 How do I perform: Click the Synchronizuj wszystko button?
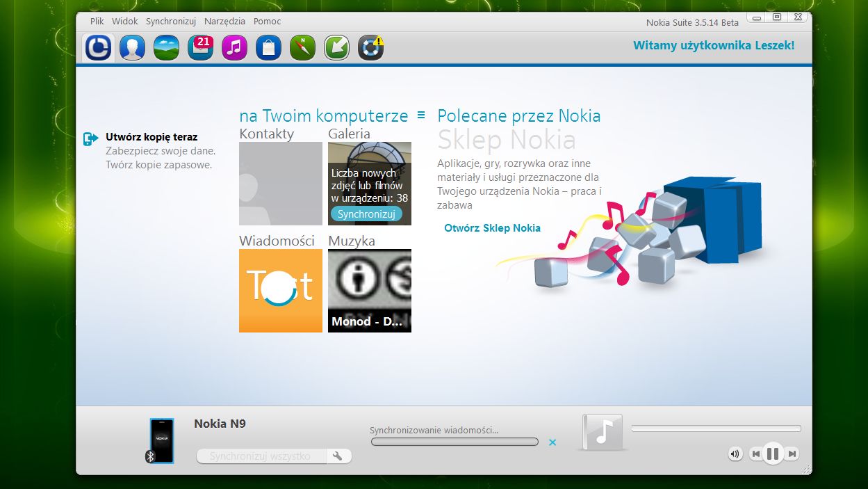[261, 456]
